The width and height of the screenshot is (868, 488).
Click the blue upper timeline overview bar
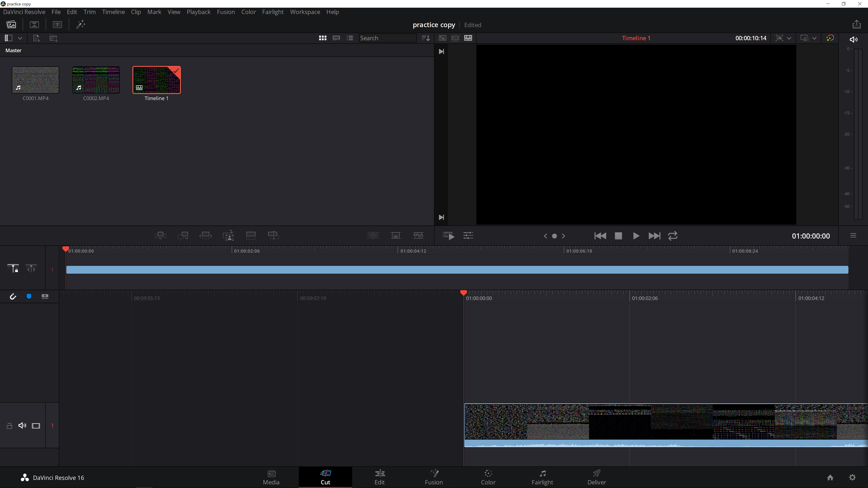pos(457,270)
